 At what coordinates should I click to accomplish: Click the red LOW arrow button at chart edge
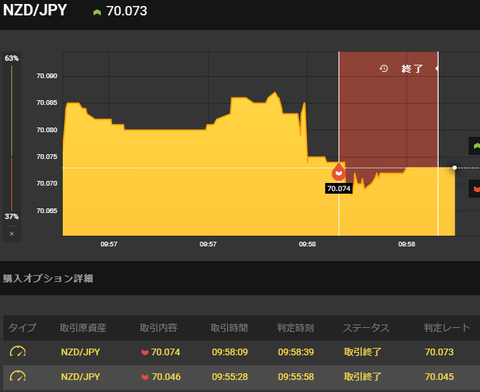475,189
